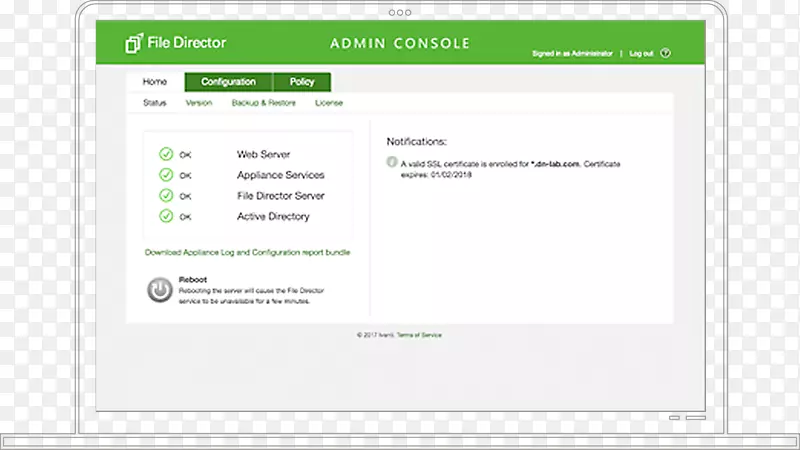Click the reboot warning description text
The image size is (800, 450).
[252, 296]
